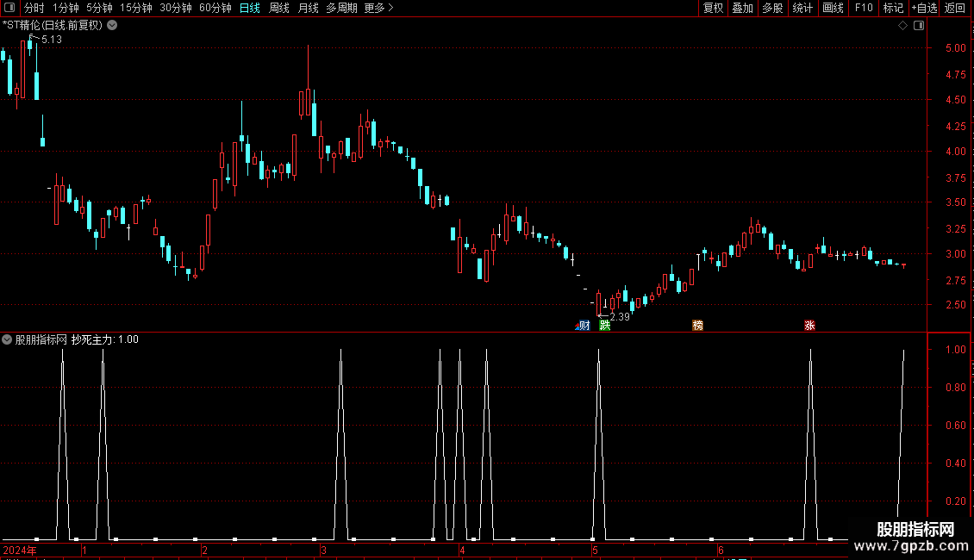Select the 15分钟 period
This screenshot has width=974, height=560.
click(x=136, y=8)
